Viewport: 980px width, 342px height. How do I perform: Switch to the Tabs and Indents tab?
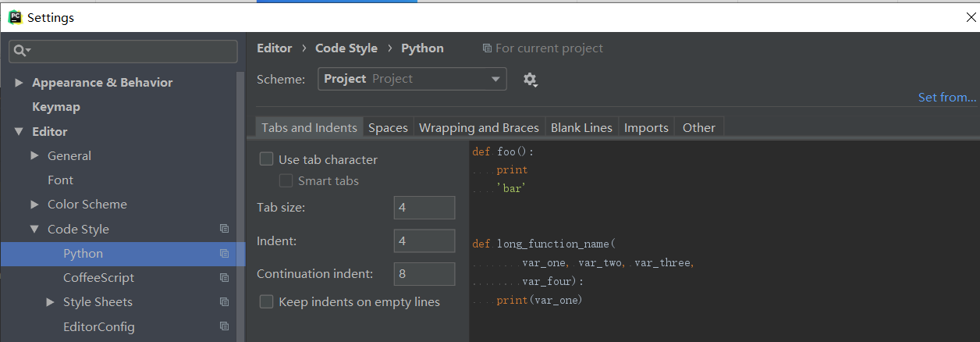(309, 127)
